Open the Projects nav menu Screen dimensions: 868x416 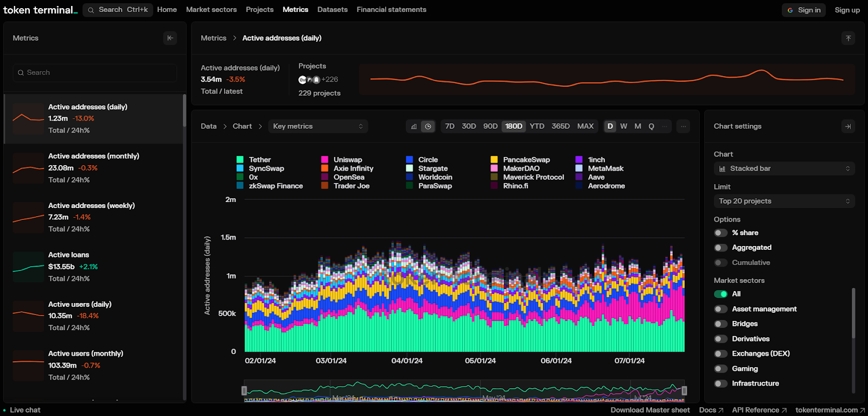pos(259,10)
